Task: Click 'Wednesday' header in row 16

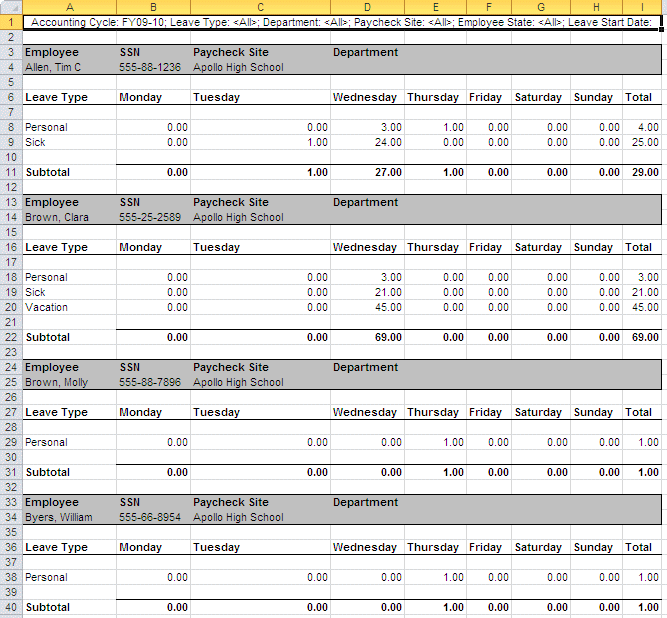Action: pyautogui.click(x=365, y=248)
